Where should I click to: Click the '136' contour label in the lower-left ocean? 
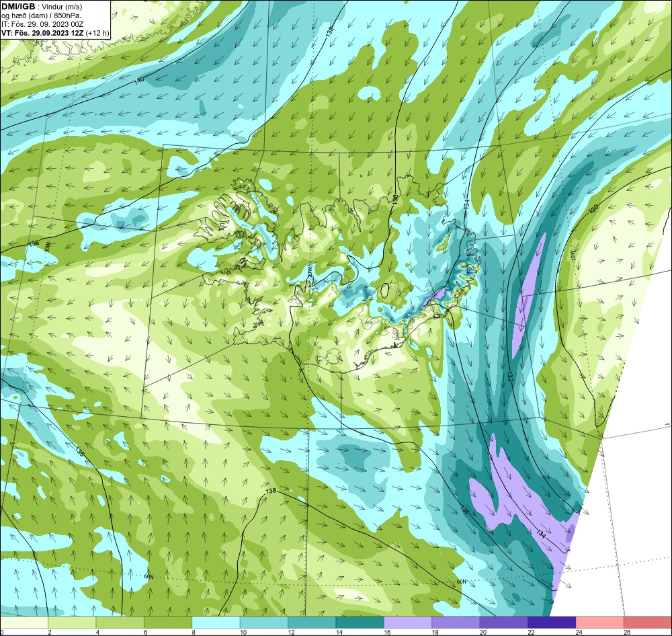point(80,452)
